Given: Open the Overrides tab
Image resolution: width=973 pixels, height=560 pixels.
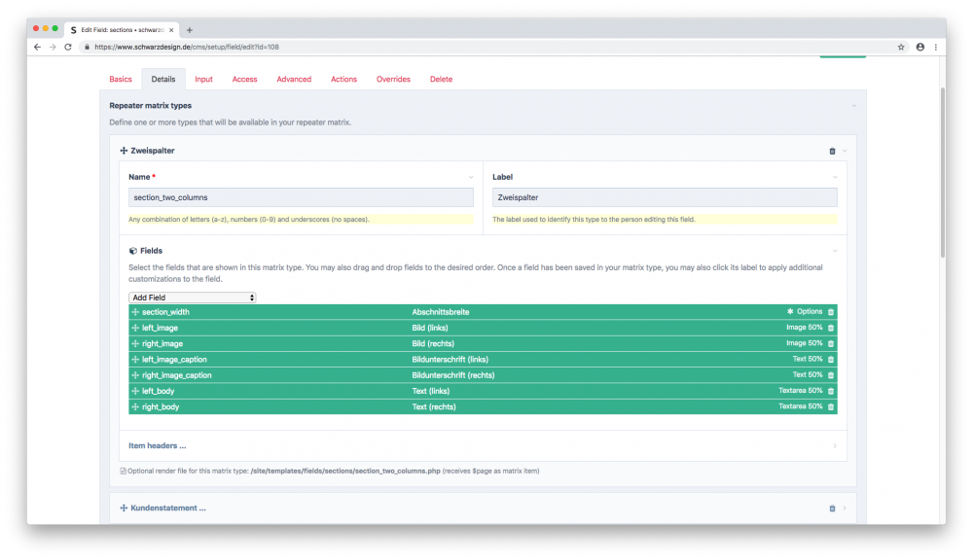Looking at the screenshot, I should (x=393, y=79).
